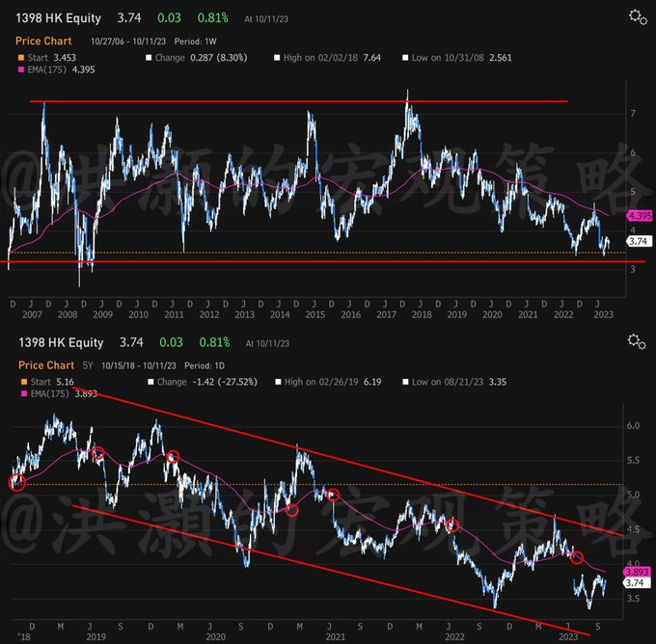656x644 pixels.
Task: Click the orange Start swatch in upper chart
Action: click(21, 58)
